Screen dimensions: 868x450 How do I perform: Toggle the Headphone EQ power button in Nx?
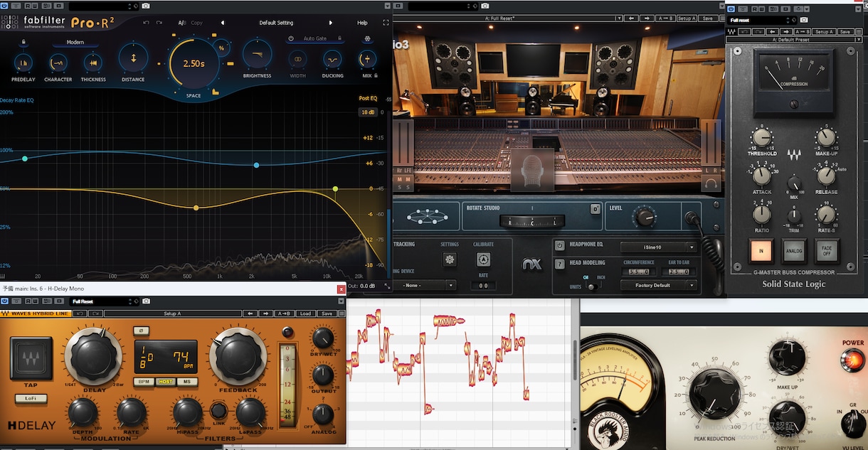(x=560, y=246)
